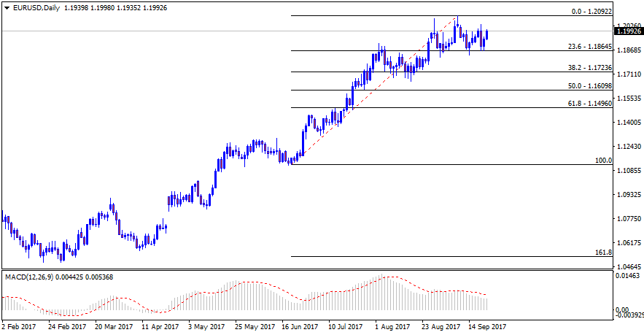Click the triangle arrow beside EURUSD,Daily

(6, 7)
